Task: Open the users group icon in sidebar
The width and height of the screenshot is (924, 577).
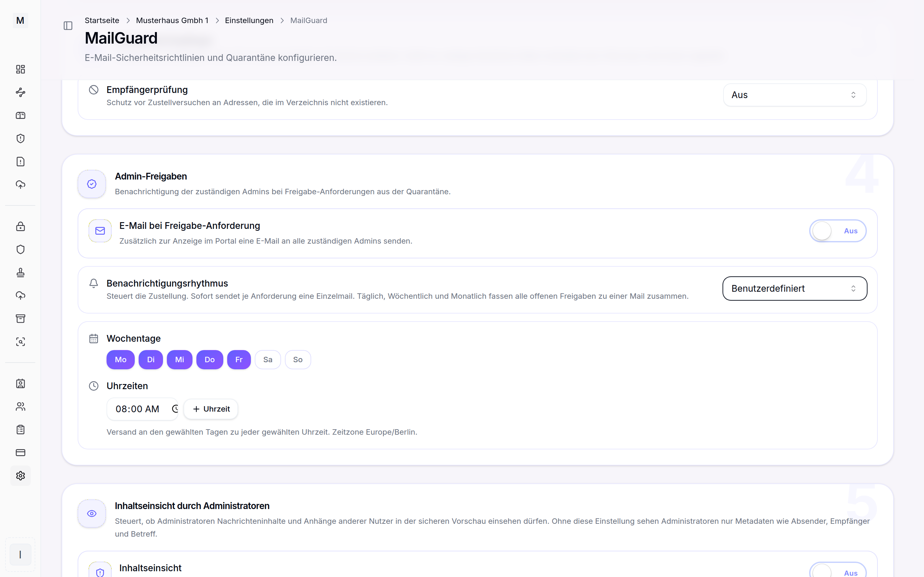Action: 21,406
